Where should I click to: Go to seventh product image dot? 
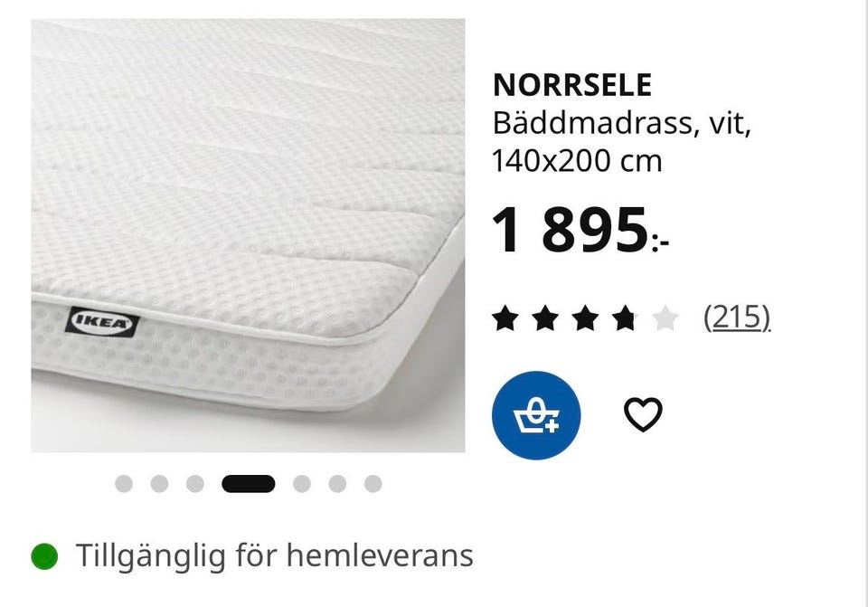coord(373,483)
